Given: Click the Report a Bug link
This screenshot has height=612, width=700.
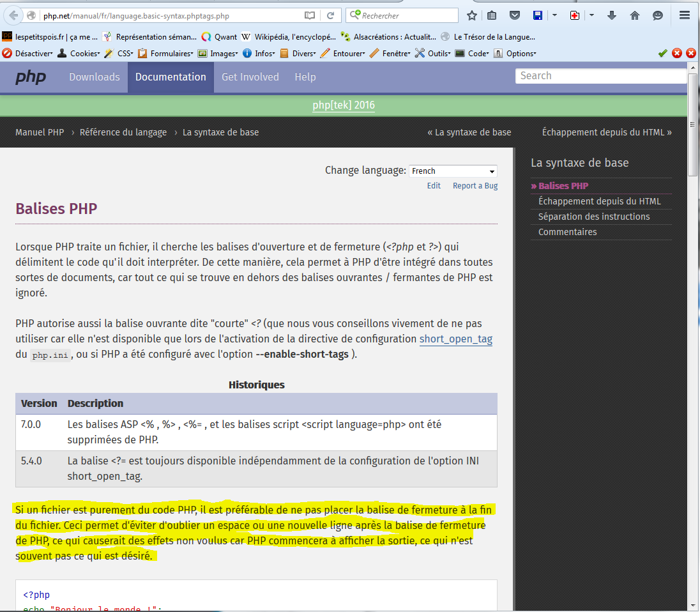Looking at the screenshot, I should (x=475, y=186).
